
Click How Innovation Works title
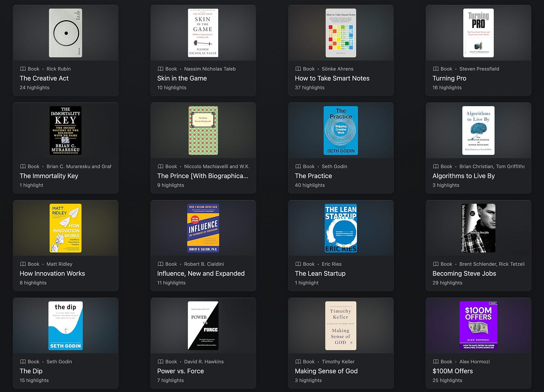point(52,273)
